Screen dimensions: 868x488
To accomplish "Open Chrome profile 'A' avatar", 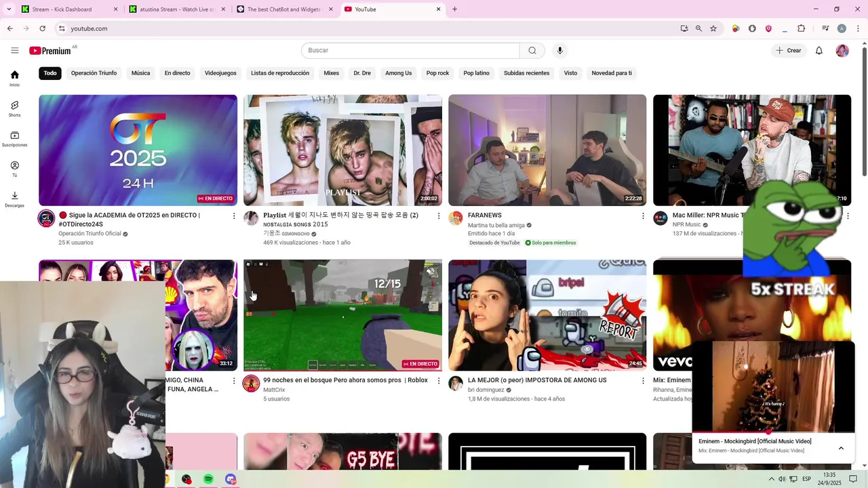I will point(842,28).
